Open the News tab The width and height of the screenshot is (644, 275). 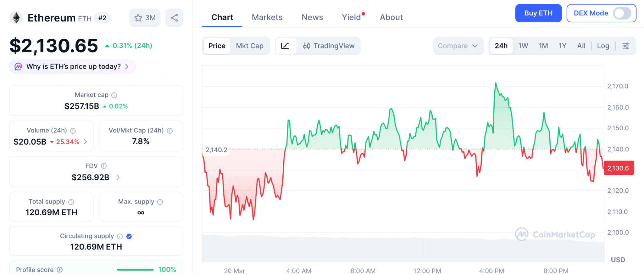(312, 17)
